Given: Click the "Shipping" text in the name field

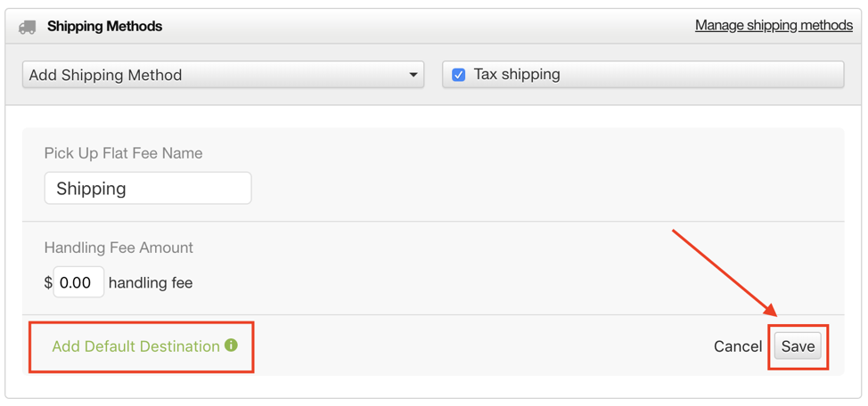Looking at the screenshot, I should point(91,189).
